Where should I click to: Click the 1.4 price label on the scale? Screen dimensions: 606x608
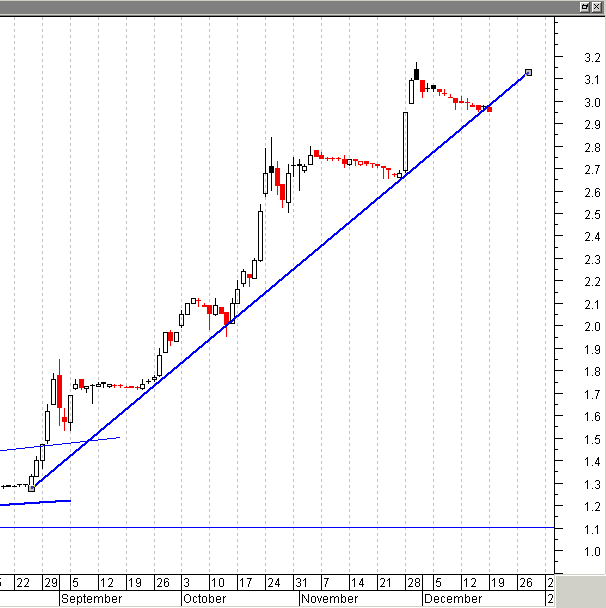click(592, 462)
